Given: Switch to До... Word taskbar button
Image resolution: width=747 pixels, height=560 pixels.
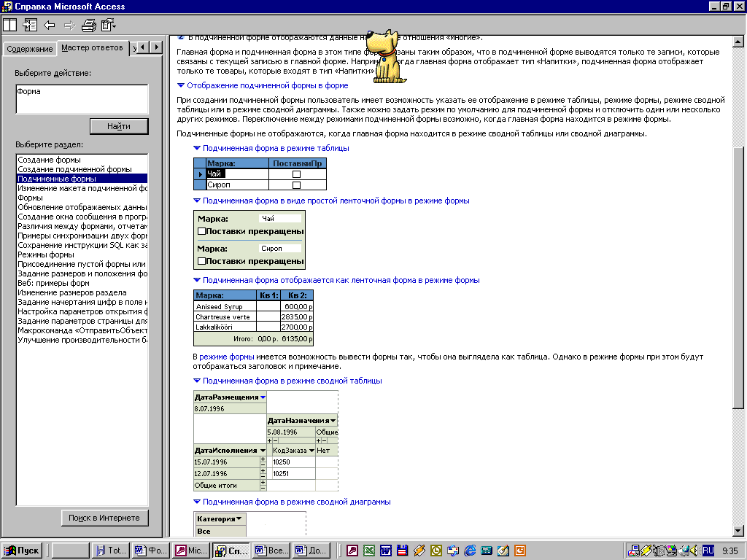Looking at the screenshot, I should point(311,551).
